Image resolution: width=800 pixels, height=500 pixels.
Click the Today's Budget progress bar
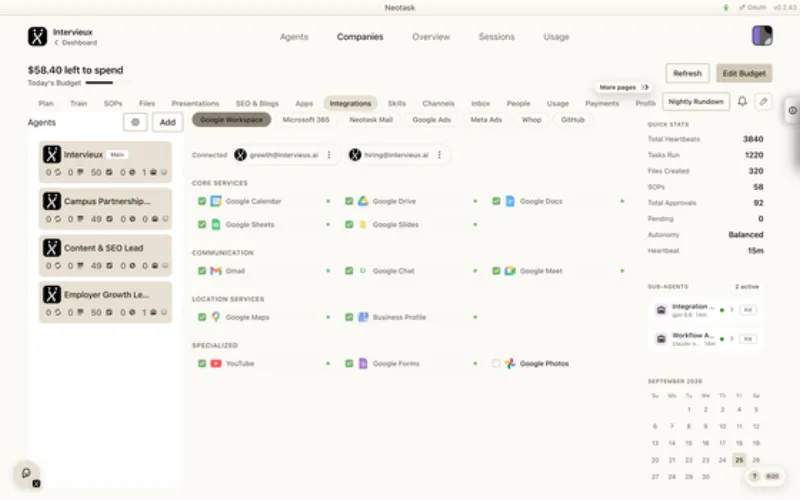tap(108, 83)
